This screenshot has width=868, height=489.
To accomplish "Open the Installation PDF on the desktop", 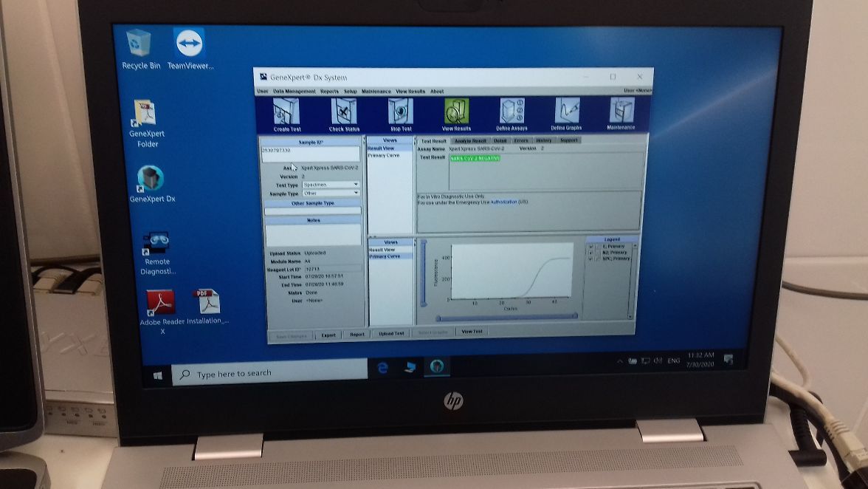I will pyautogui.click(x=207, y=307).
